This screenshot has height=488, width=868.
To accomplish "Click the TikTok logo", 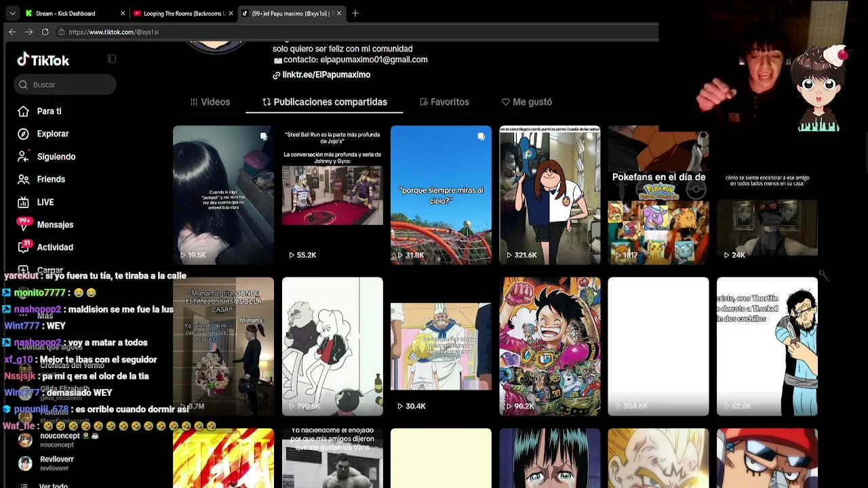I will pyautogui.click(x=43, y=60).
